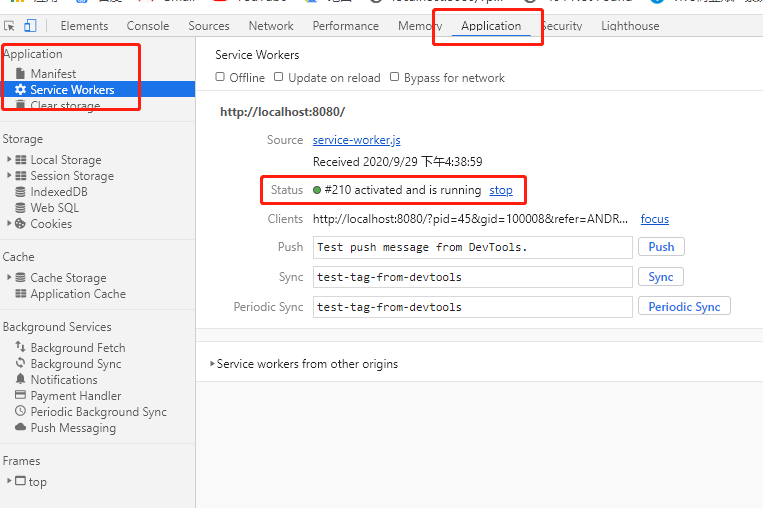Viewport: 763px width, 508px height.
Task: Click the Notifications bell icon
Action: point(20,379)
